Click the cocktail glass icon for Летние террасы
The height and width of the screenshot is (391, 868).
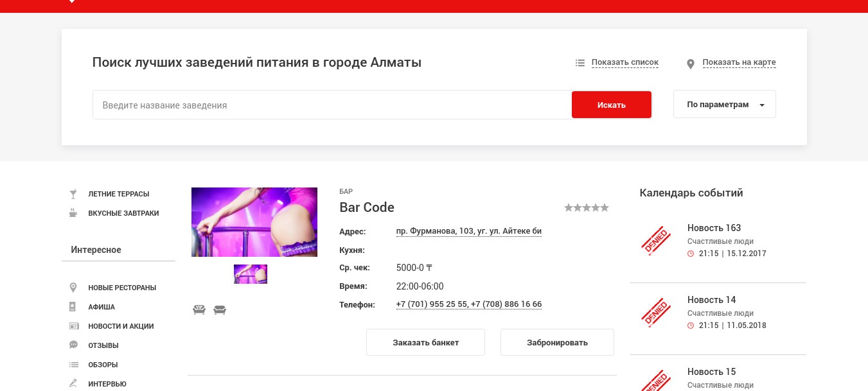point(73,194)
